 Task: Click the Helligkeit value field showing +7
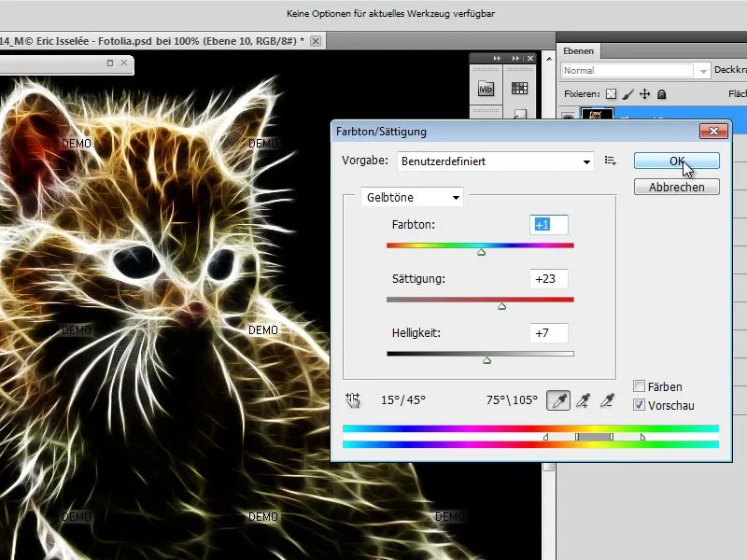[549, 333]
